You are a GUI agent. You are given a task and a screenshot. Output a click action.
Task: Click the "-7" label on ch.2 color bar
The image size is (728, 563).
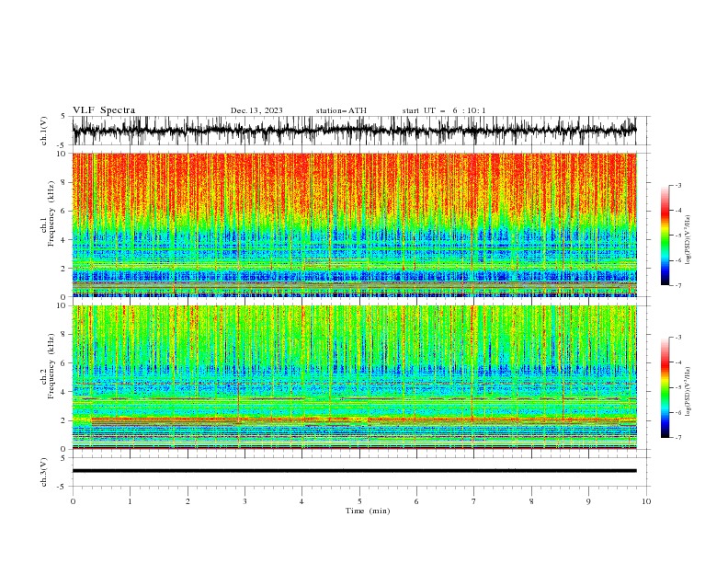(678, 438)
